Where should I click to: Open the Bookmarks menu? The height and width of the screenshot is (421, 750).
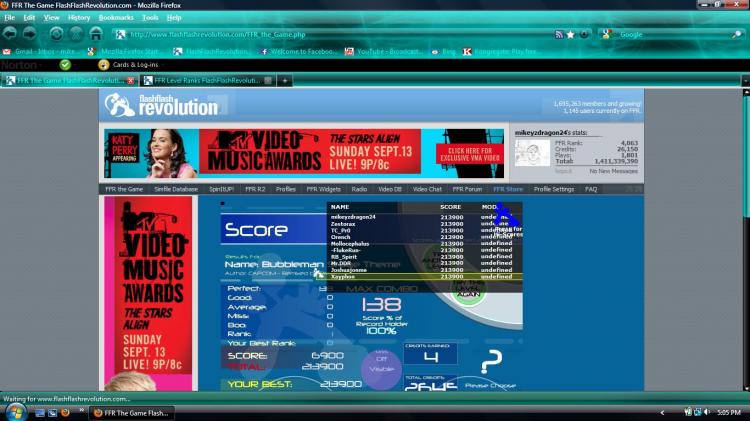coord(116,18)
